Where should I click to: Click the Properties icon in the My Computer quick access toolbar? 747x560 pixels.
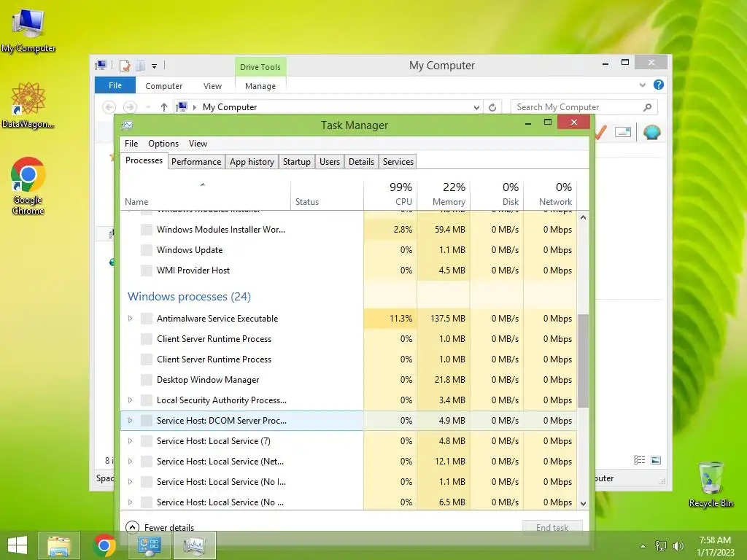click(x=125, y=66)
